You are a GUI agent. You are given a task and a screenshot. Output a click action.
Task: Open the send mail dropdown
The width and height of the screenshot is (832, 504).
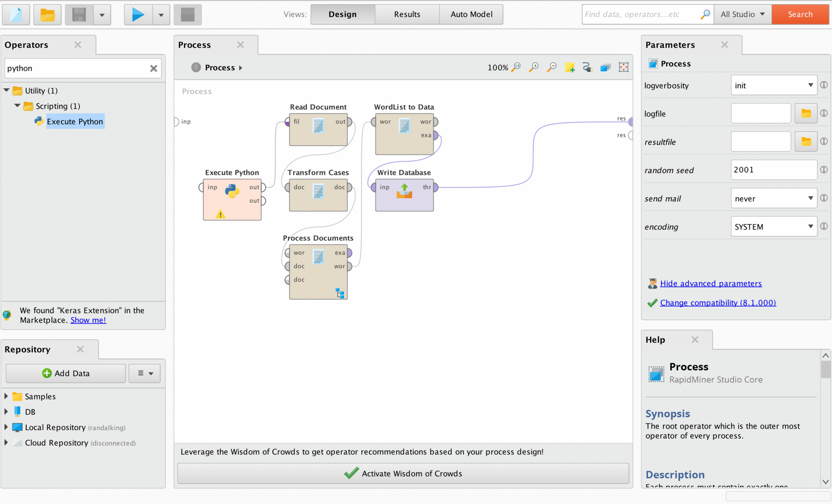[x=774, y=198]
